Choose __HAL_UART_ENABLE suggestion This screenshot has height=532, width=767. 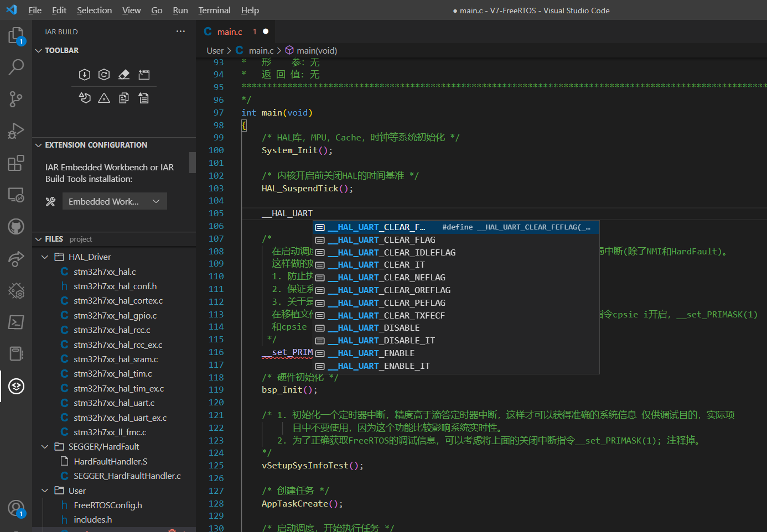click(x=456, y=353)
